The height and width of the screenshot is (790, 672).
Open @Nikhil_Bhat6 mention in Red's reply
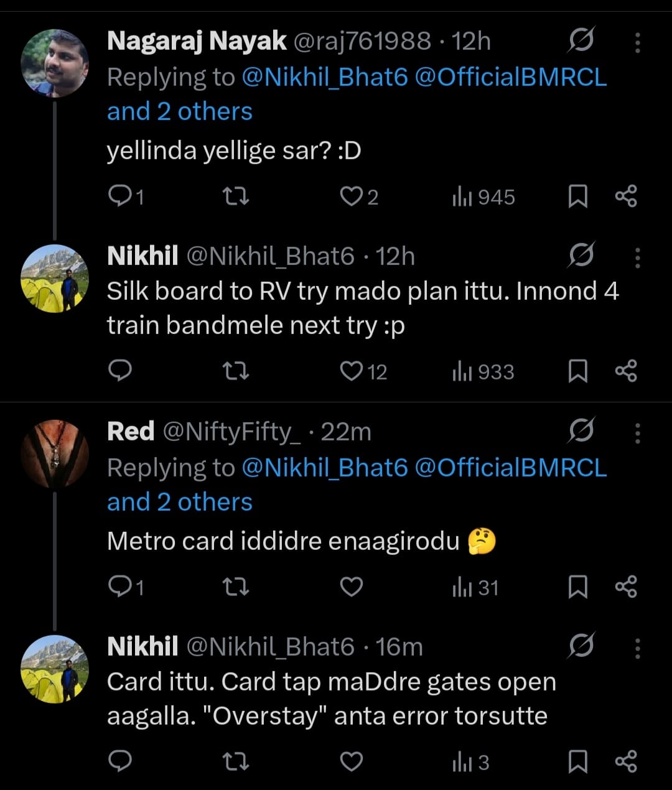click(324, 468)
